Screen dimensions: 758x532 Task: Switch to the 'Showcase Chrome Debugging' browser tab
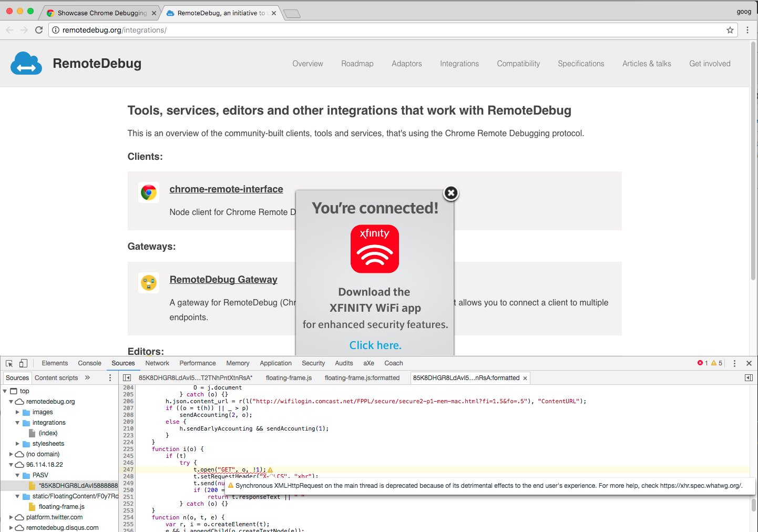pos(102,13)
